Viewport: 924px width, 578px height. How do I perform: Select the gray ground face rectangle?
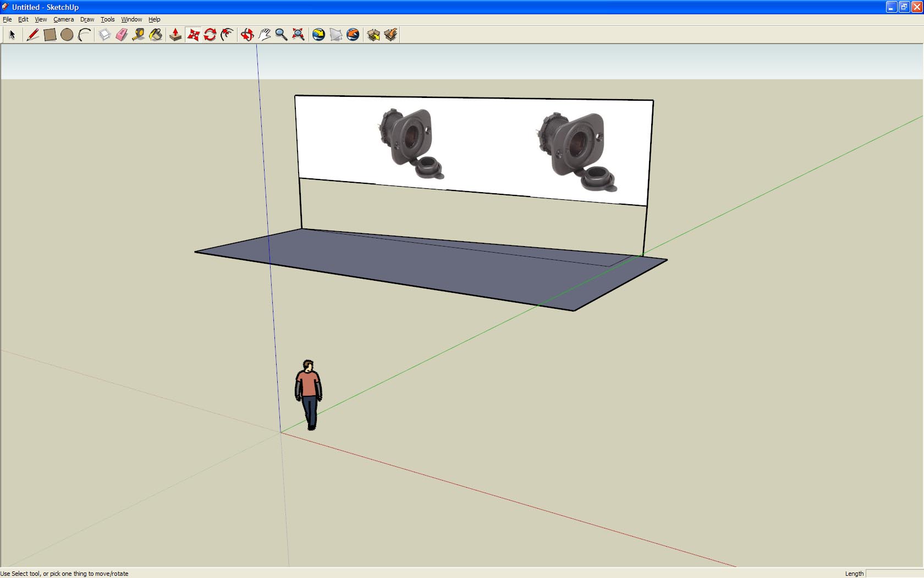point(431,269)
